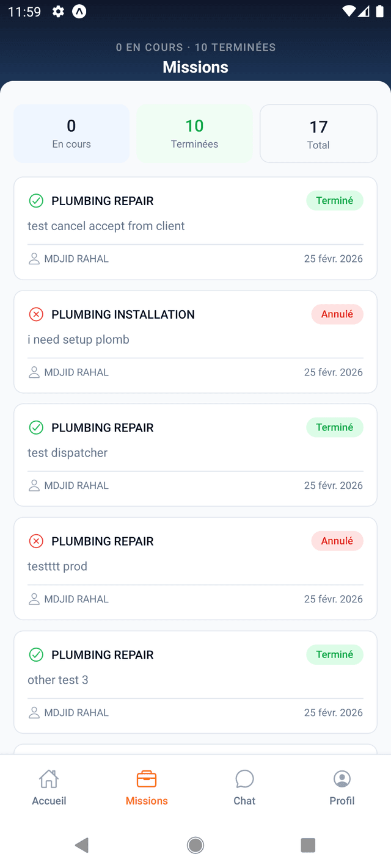Tap "Terminé" badge on "other test 3"
The height and width of the screenshot is (868, 391).
pyautogui.click(x=334, y=654)
